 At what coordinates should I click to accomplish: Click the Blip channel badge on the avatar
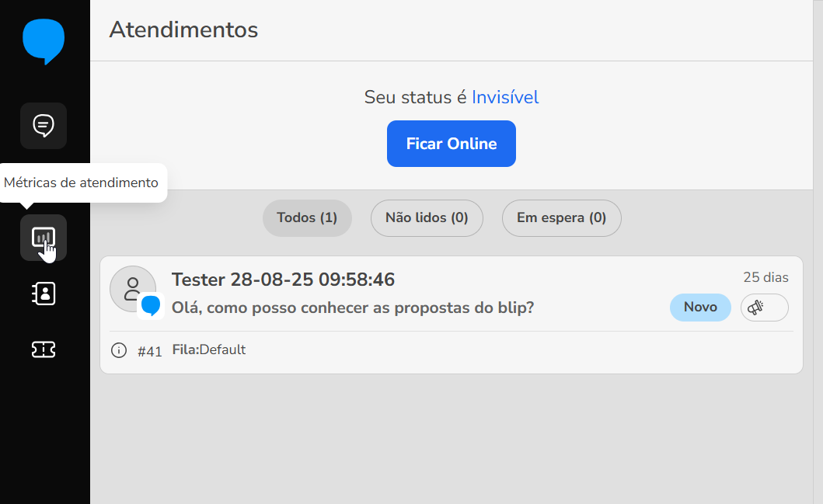point(151,306)
